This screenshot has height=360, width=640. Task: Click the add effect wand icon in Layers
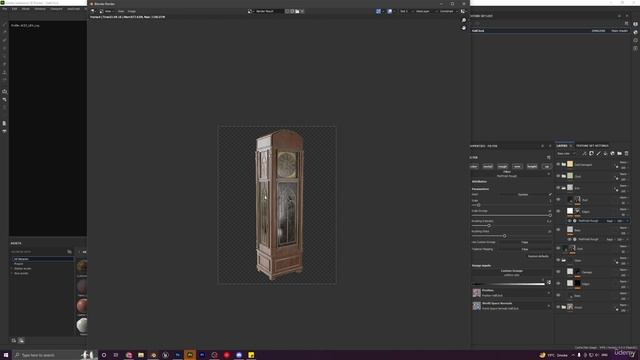click(584, 153)
